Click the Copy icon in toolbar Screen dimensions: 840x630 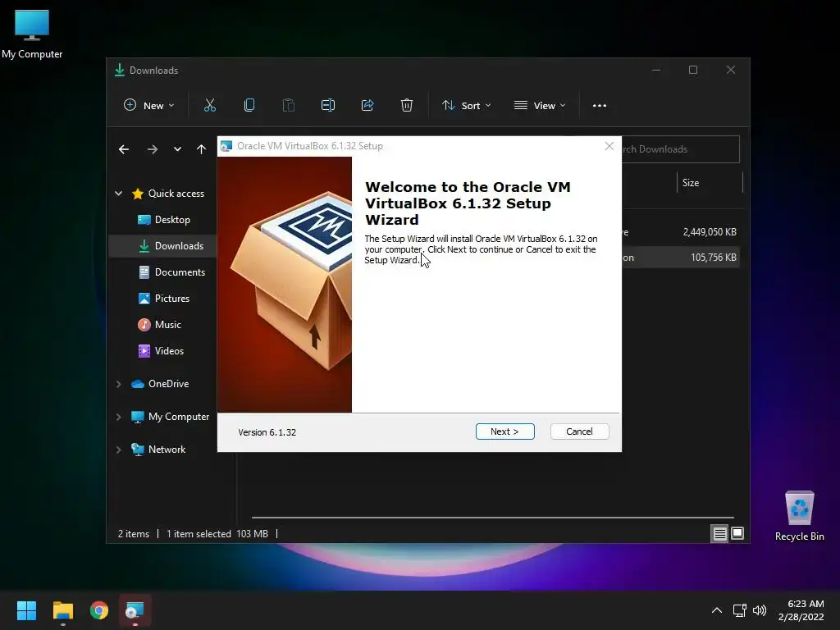[249, 106]
